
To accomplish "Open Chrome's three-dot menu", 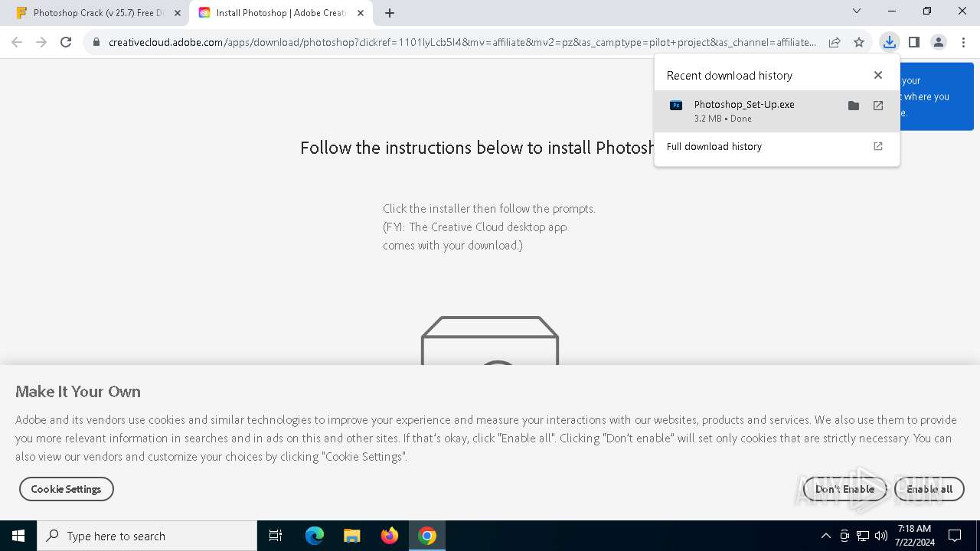I will click(963, 43).
